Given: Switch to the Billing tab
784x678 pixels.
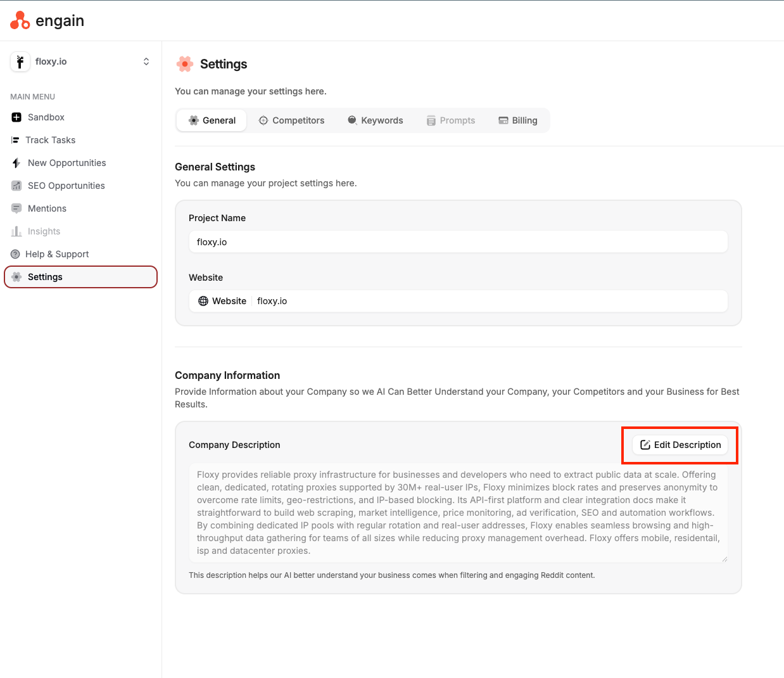Looking at the screenshot, I should (x=518, y=120).
